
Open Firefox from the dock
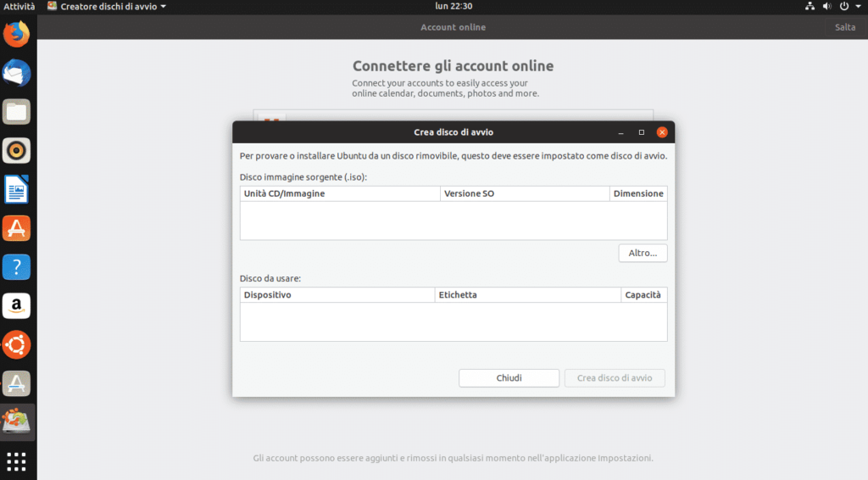pyautogui.click(x=17, y=34)
